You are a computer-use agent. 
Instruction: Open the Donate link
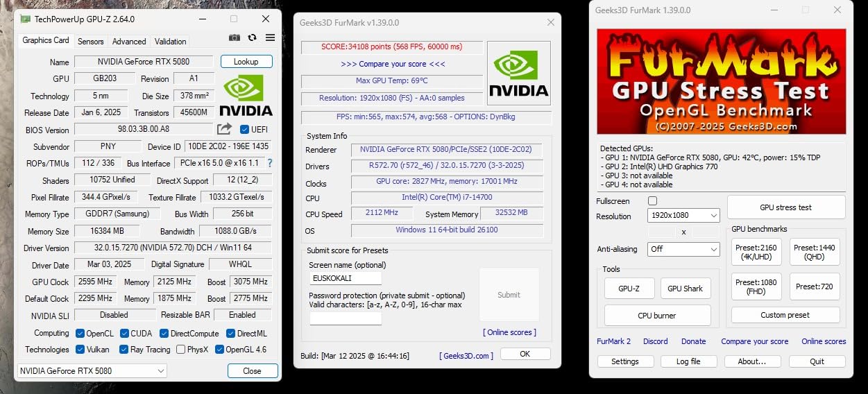(x=693, y=341)
